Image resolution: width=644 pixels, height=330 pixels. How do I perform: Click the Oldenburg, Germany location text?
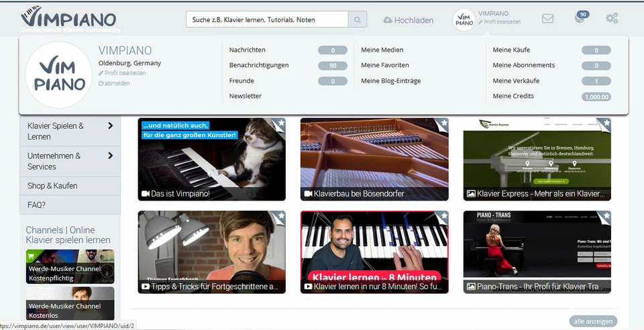129,63
